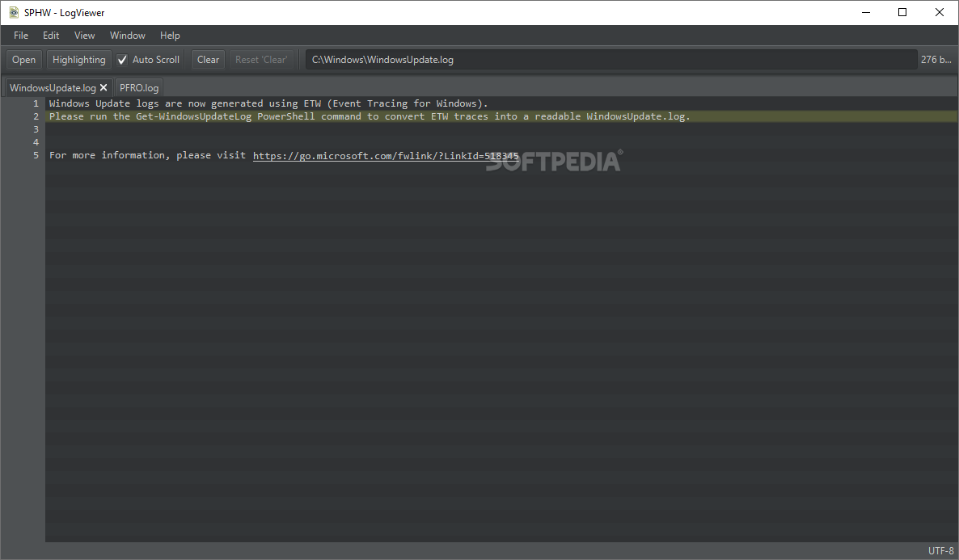The width and height of the screenshot is (959, 560).
Task: Click the Open button in toolbar
Action: (23, 59)
